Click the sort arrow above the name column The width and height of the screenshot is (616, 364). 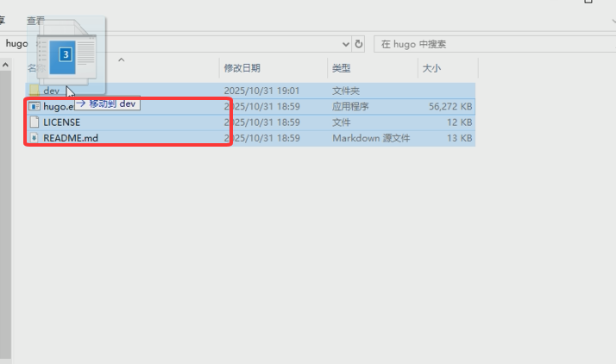tap(121, 60)
